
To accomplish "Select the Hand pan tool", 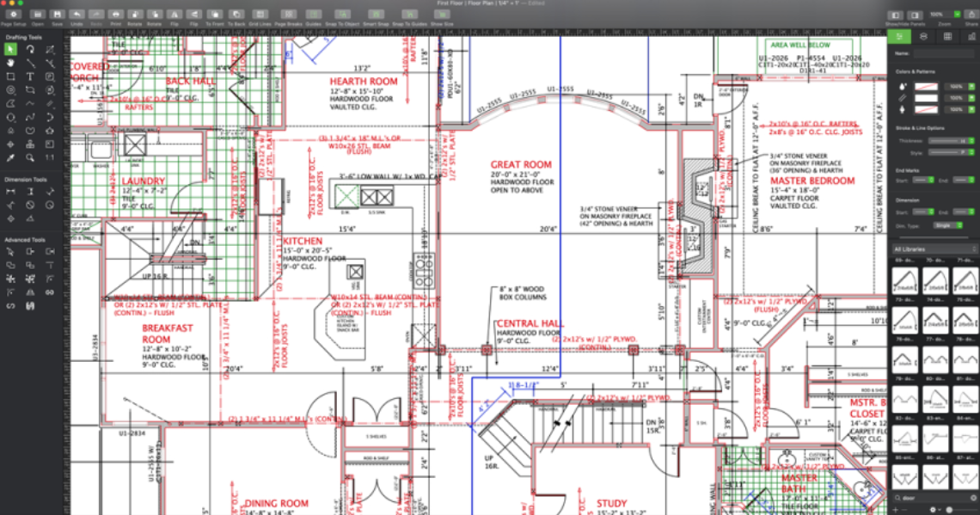I will point(9,63).
